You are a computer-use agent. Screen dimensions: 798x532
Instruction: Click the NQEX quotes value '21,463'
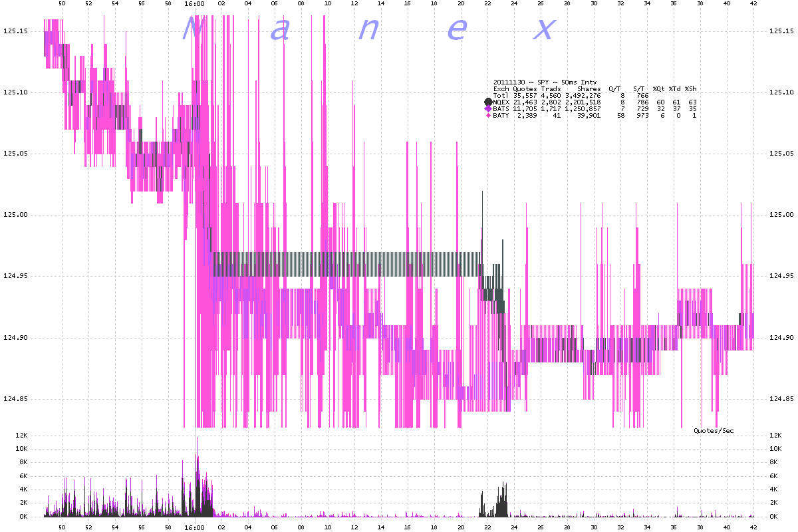pyautogui.click(x=525, y=102)
